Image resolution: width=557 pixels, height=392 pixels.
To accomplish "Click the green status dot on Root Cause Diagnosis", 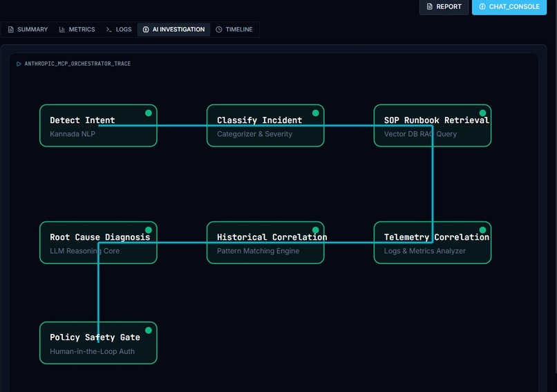I will (149, 230).
